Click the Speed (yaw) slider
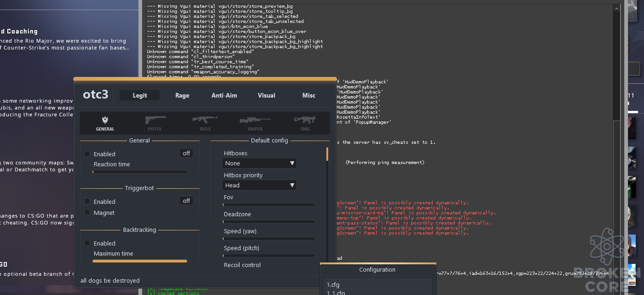The image size is (644, 295). pos(269,239)
